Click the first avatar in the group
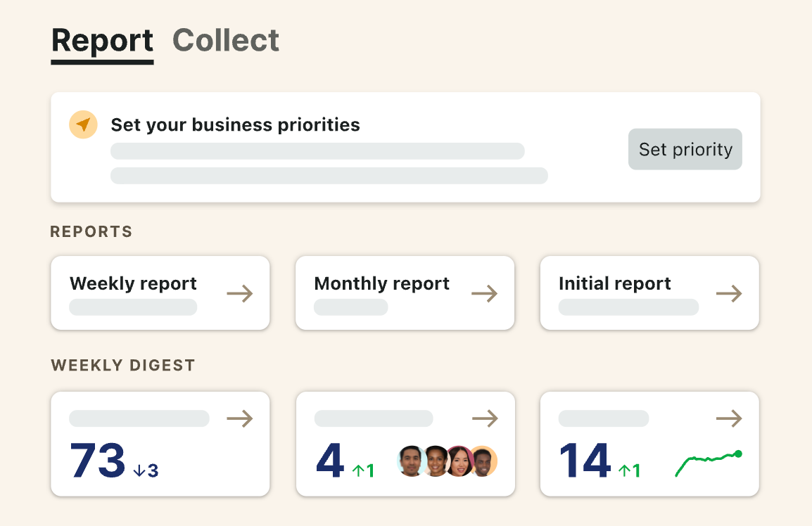The image size is (812, 526). coord(411,461)
